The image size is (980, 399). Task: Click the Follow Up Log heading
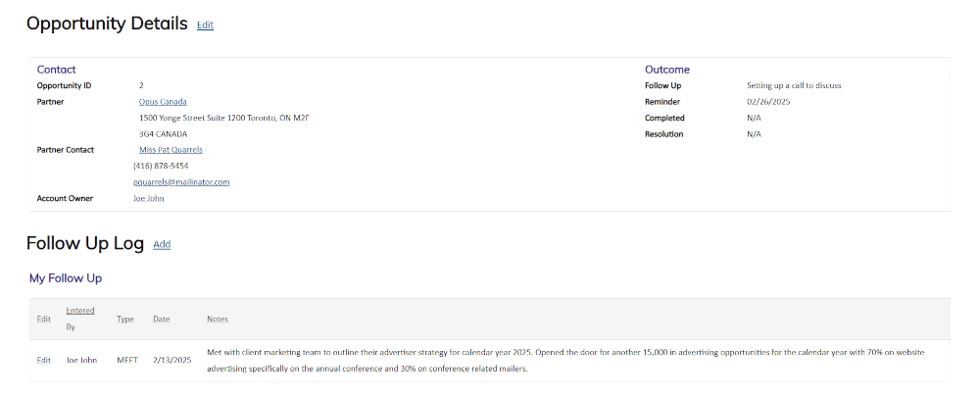tap(85, 243)
